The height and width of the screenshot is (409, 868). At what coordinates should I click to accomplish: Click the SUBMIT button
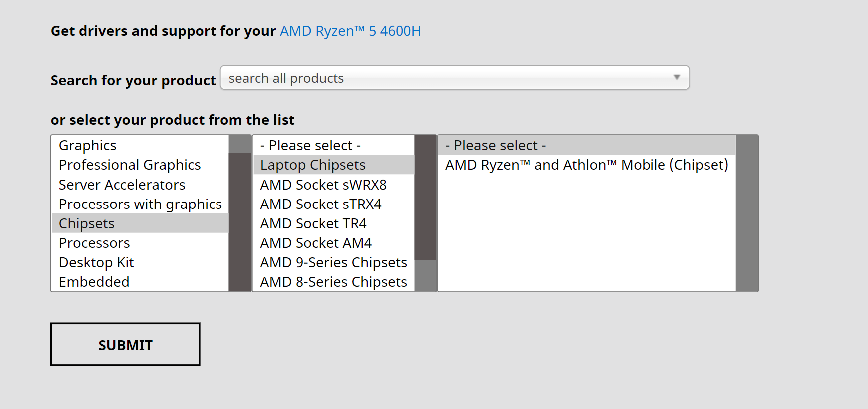pos(125,344)
